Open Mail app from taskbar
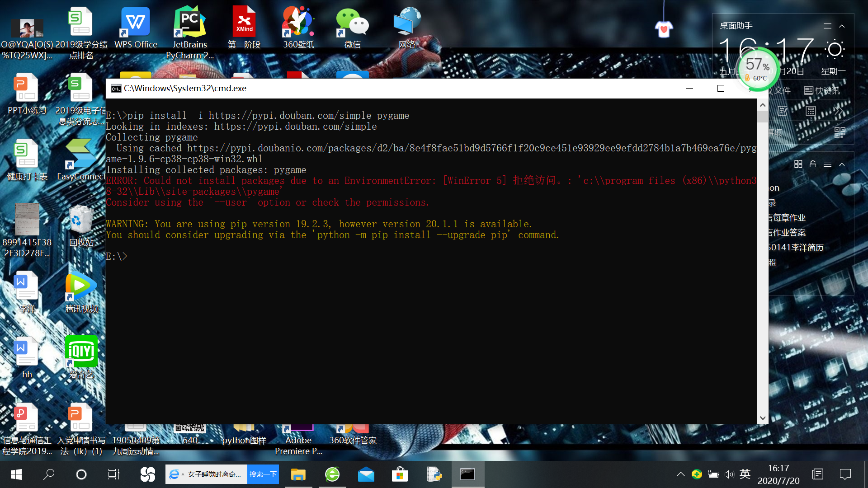 (x=366, y=474)
